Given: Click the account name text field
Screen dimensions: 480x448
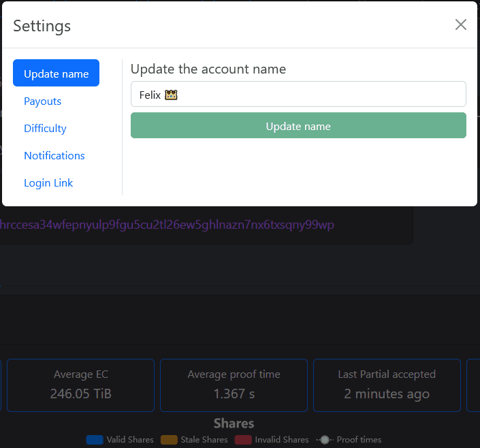Looking at the screenshot, I should (298, 95).
